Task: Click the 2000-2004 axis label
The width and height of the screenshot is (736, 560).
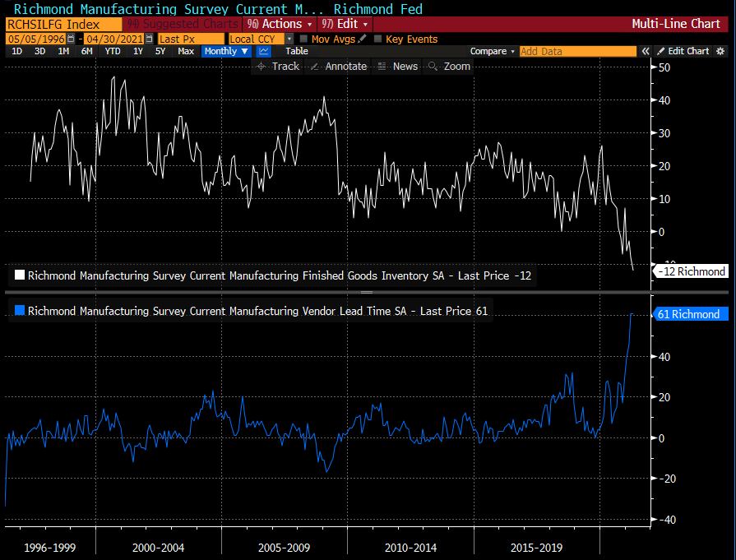Action: click(x=158, y=548)
